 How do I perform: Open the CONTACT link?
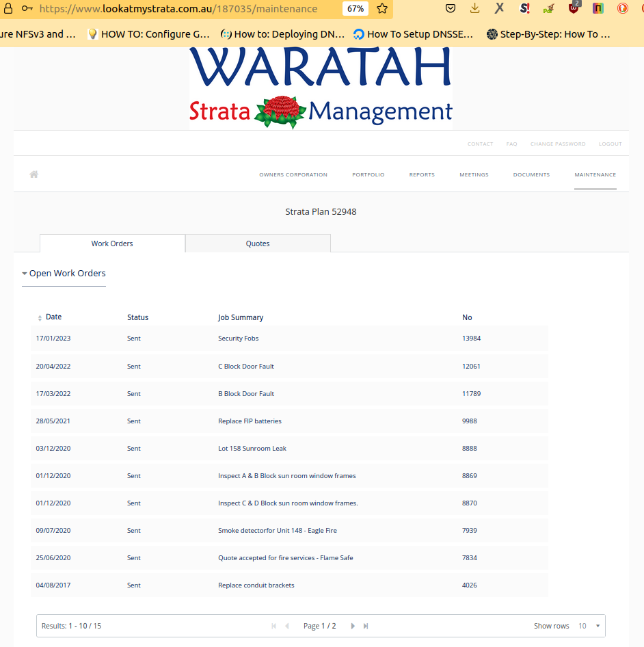[480, 144]
